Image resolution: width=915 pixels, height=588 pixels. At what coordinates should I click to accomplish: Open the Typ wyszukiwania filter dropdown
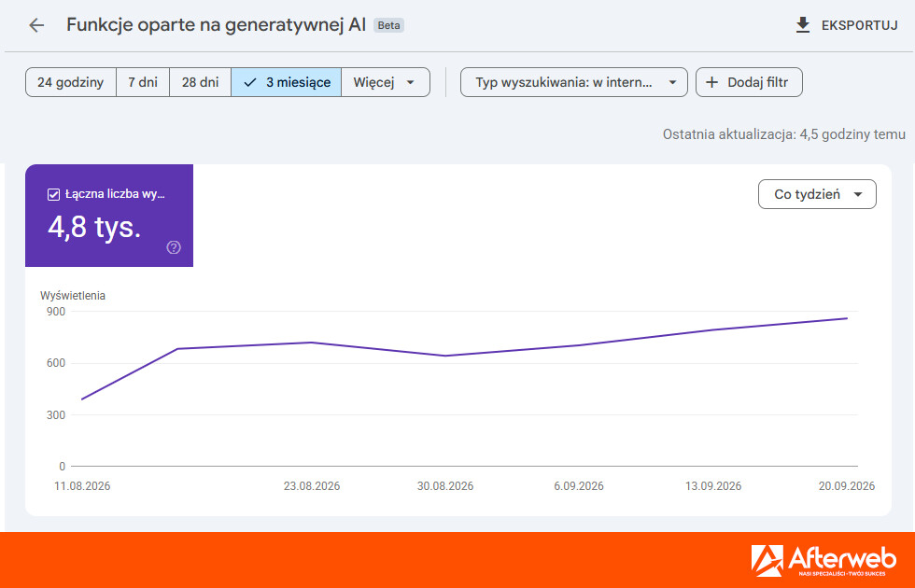click(x=573, y=82)
